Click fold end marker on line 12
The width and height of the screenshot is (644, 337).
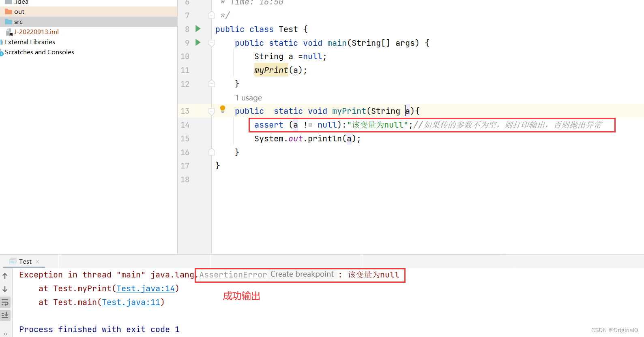point(212,83)
